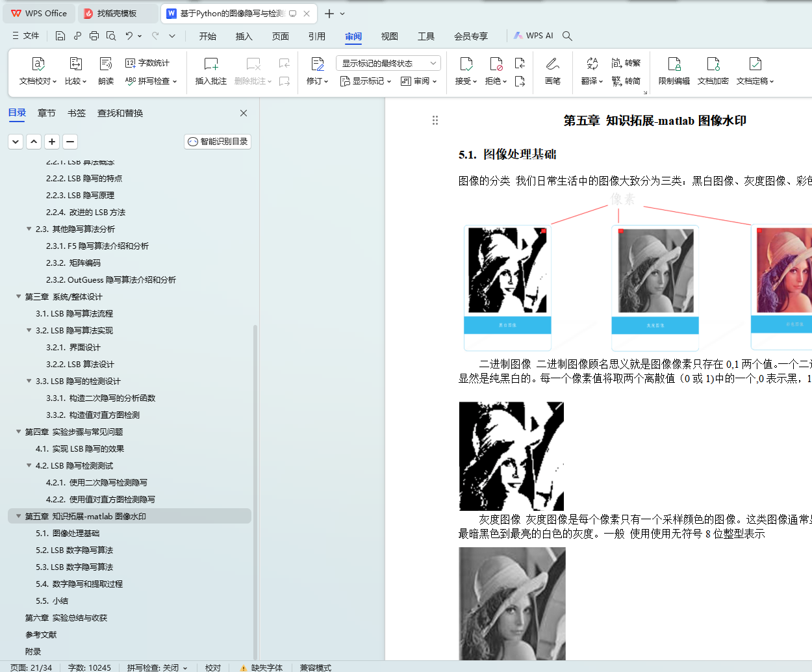Open the 会员专享 ribbon tab
812x672 pixels.
(471, 36)
